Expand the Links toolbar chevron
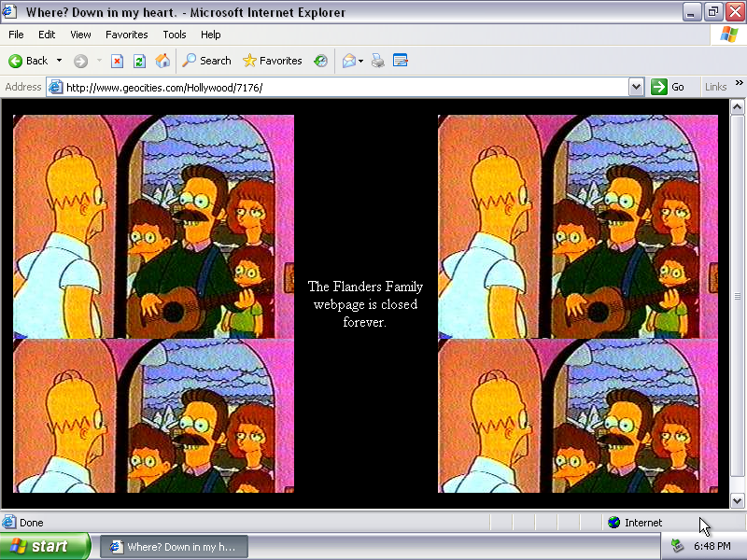This screenshot has width=747, height=560. (x=739, y=83)
